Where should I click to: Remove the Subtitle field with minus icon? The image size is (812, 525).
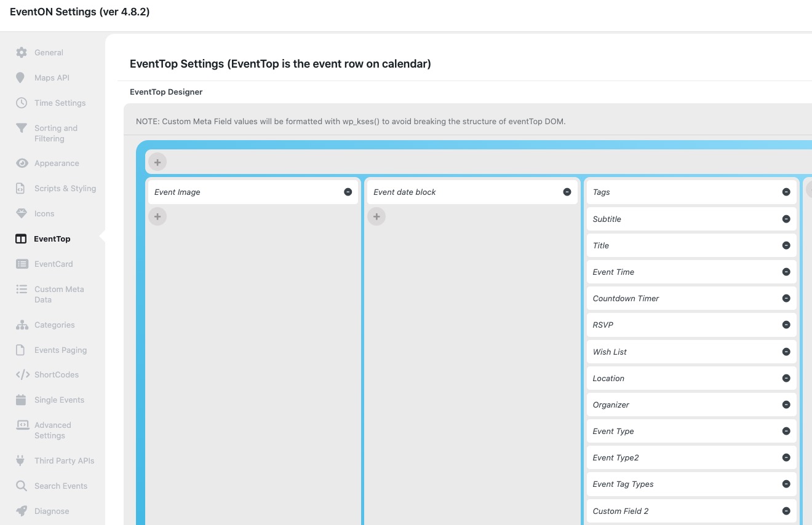(786, 219)
